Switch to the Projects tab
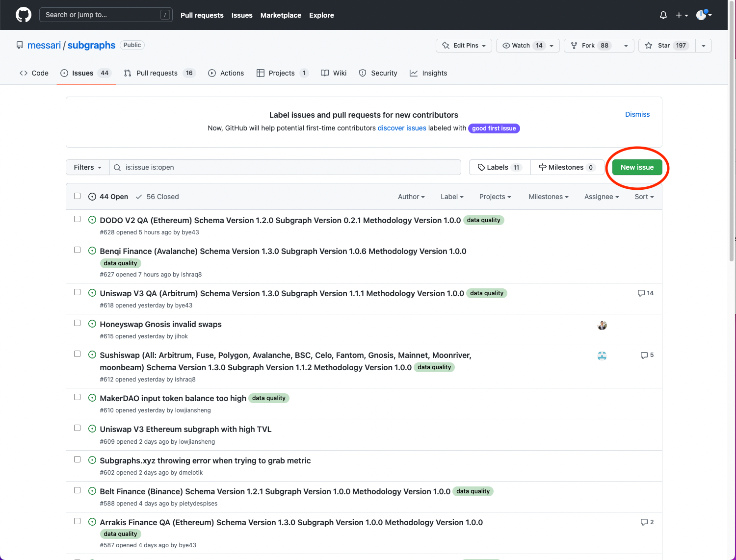The height and width of the screenshot is (560, 736). pos(283,73)
